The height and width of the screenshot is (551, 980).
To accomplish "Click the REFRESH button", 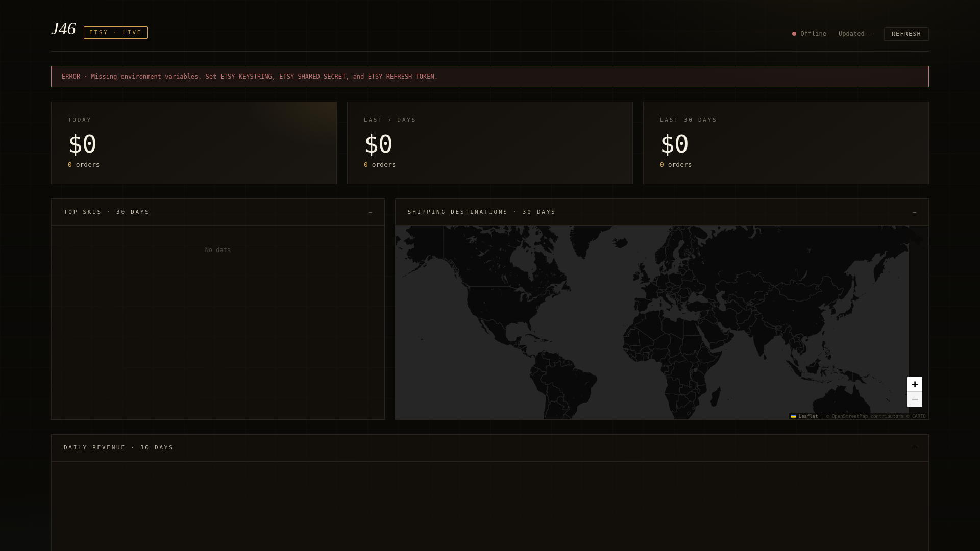I will coord(906,34).
